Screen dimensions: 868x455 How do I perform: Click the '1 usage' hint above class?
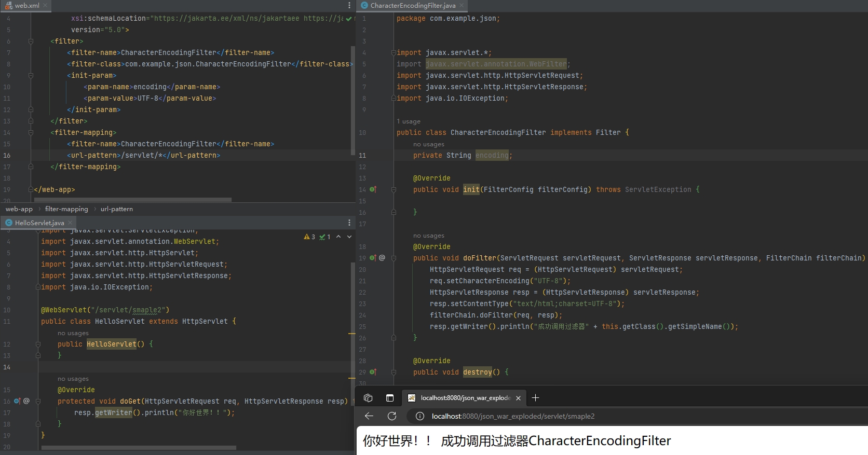point(409,121)
